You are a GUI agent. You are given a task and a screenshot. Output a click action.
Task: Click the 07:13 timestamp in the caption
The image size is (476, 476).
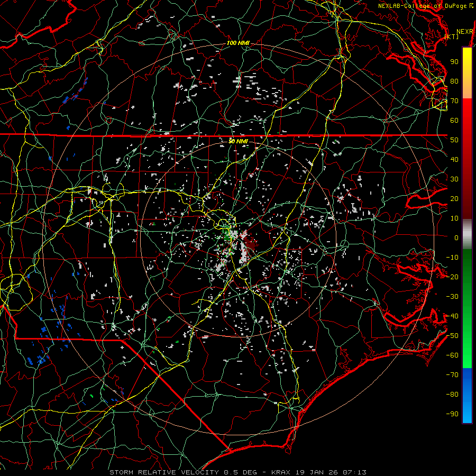354,472
